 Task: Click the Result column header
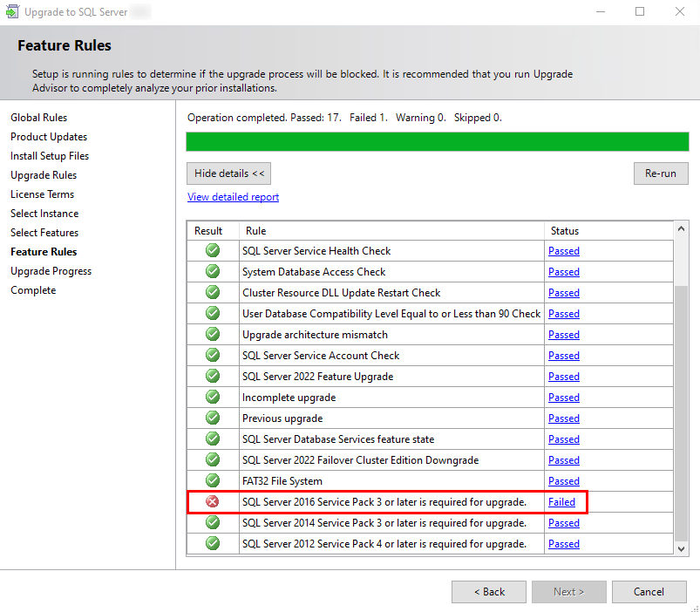point(213,231)
